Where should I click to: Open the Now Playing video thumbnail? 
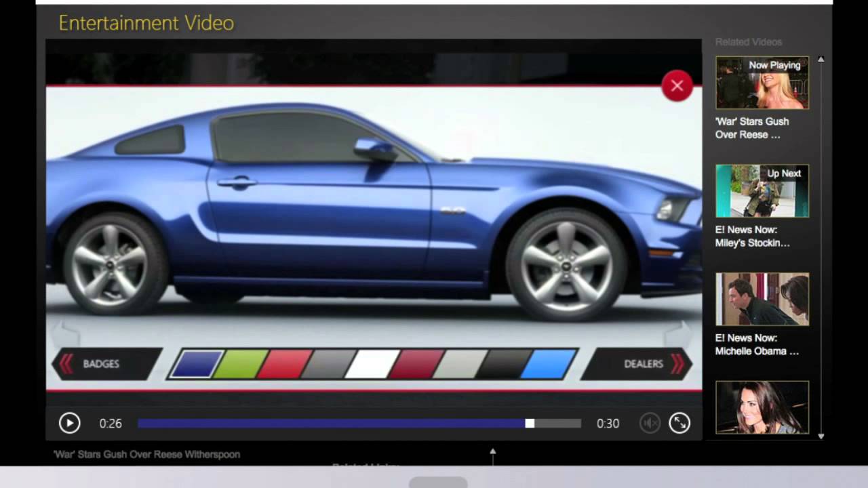pyautogui.click(x=762, y=83)
